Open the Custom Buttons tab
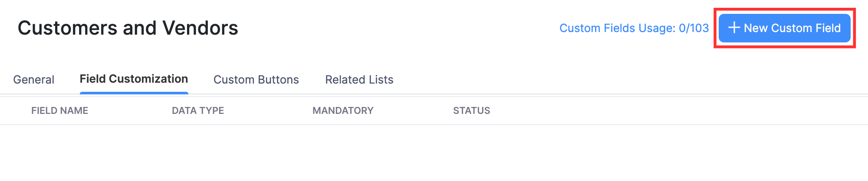This screenshot has height=181, width=868. coord(256,80)
